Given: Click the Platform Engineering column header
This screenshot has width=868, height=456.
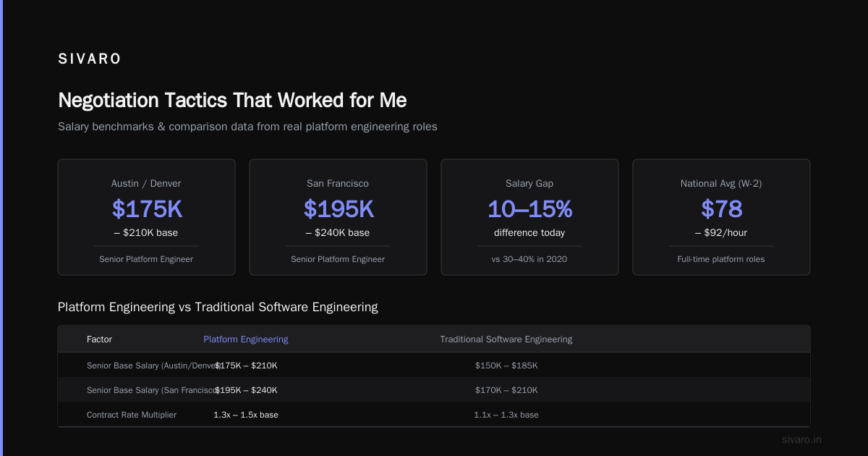Looking at the screenshot, I should (246, 339).
